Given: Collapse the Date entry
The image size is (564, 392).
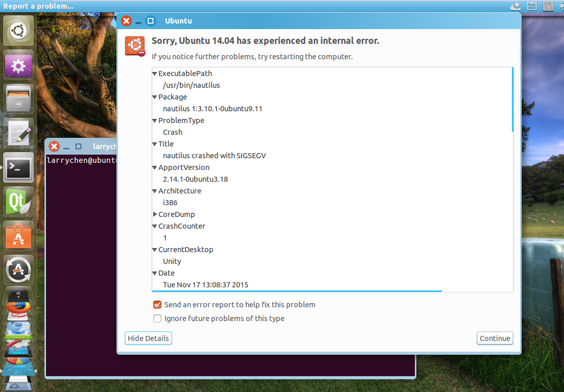Looking at the screenshot, I should [155, 273].
